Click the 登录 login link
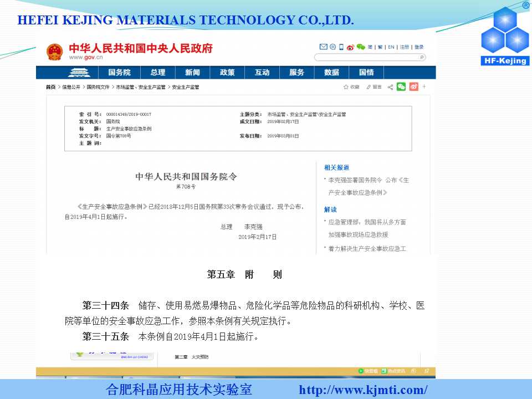532x399 pixels. [x=419, y=47]
